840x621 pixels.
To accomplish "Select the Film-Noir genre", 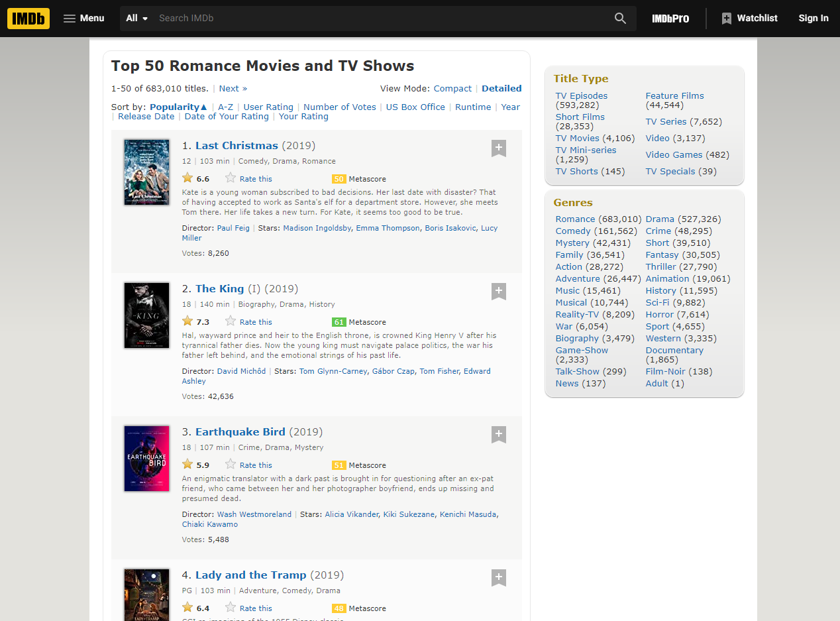I will point(665,372).
